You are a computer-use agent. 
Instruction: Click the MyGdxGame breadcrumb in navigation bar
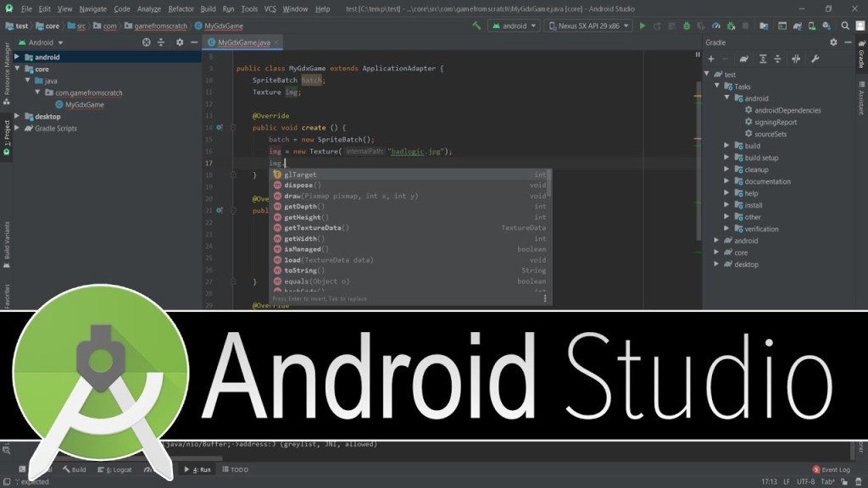click(x=219, y=25)
